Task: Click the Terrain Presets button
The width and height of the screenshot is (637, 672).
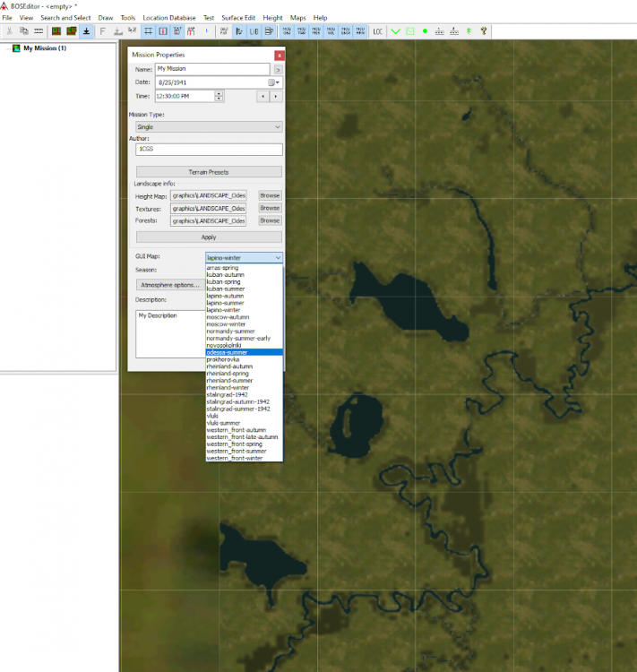Action: [x=209, y=172]
